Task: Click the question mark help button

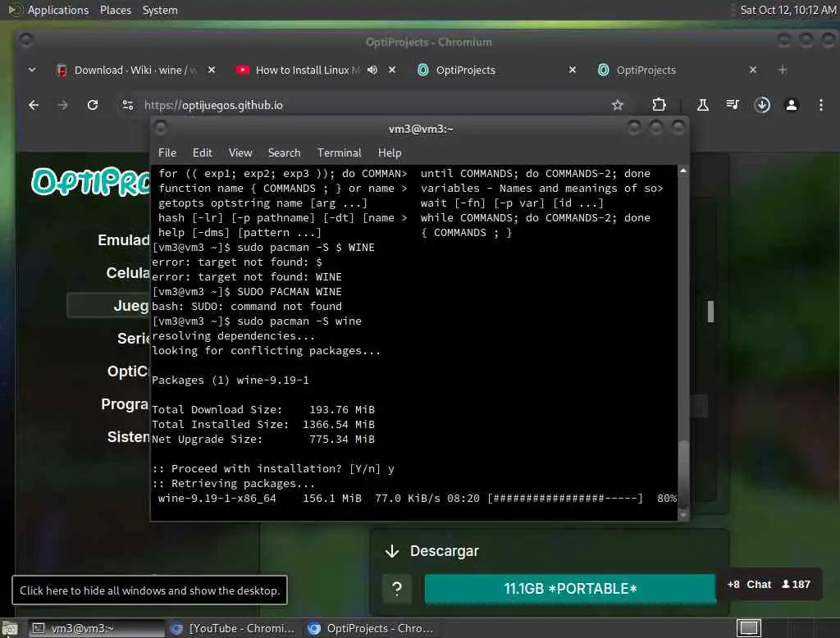Action: (397, 589)
